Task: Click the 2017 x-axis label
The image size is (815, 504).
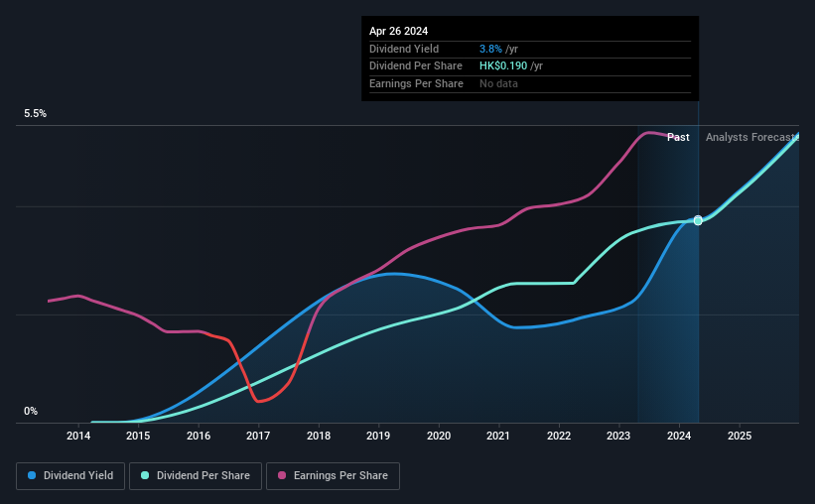Action: click(x=258, y=436)
